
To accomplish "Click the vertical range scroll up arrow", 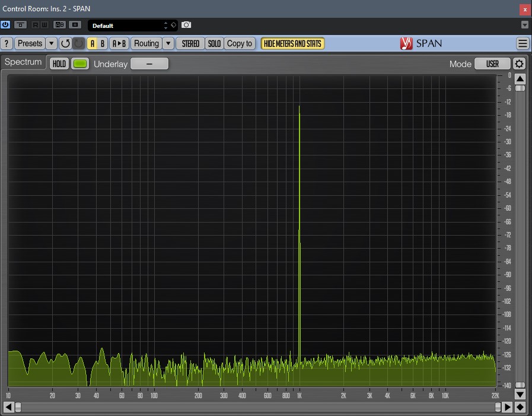I will coord(520,79).
